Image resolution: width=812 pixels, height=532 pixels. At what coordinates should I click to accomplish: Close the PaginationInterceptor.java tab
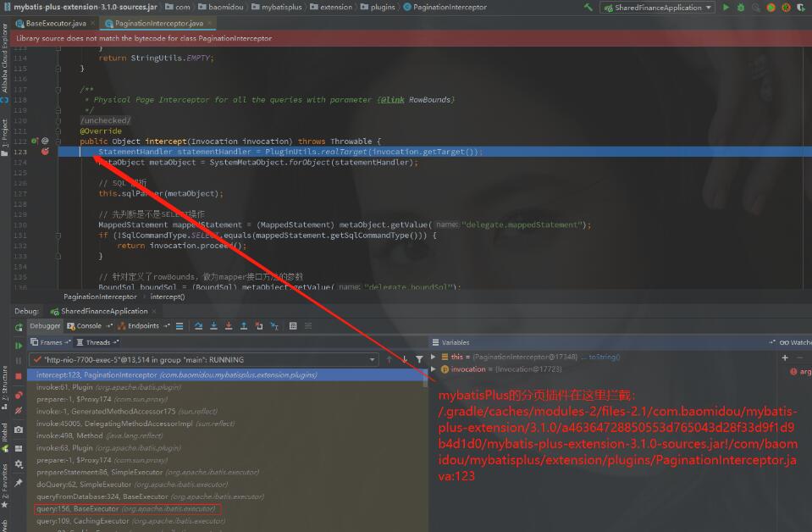click(209, 24)
